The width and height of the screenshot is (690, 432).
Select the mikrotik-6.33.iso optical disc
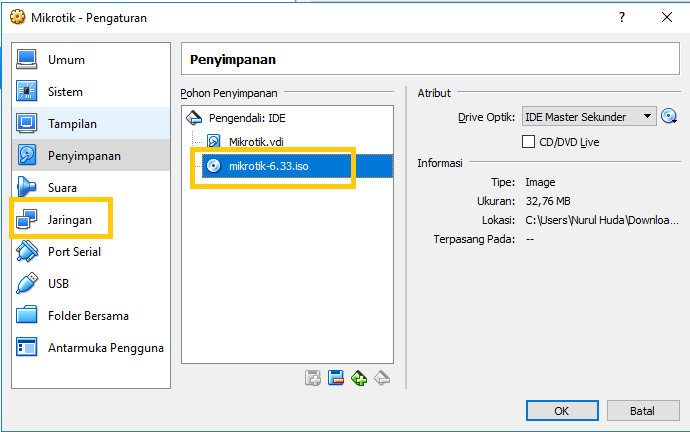[x=297, y=166]
